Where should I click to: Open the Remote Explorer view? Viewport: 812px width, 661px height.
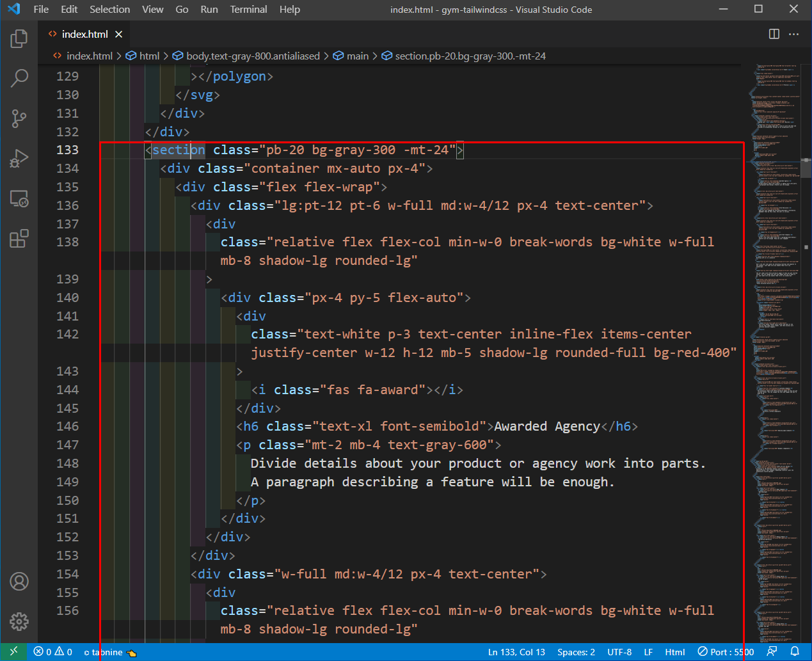(x=19, y=199)
